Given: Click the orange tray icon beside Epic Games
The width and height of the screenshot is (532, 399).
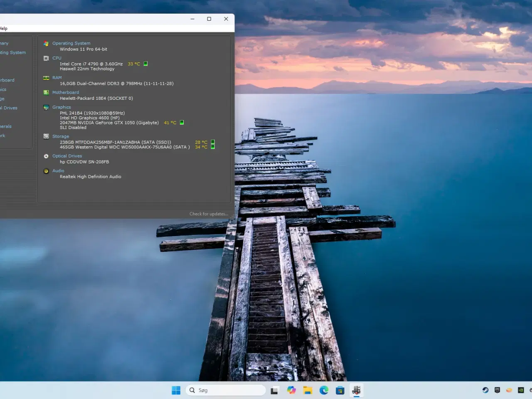Looking at the screenshot, I should pyautogui.click(x=509, y=390).
